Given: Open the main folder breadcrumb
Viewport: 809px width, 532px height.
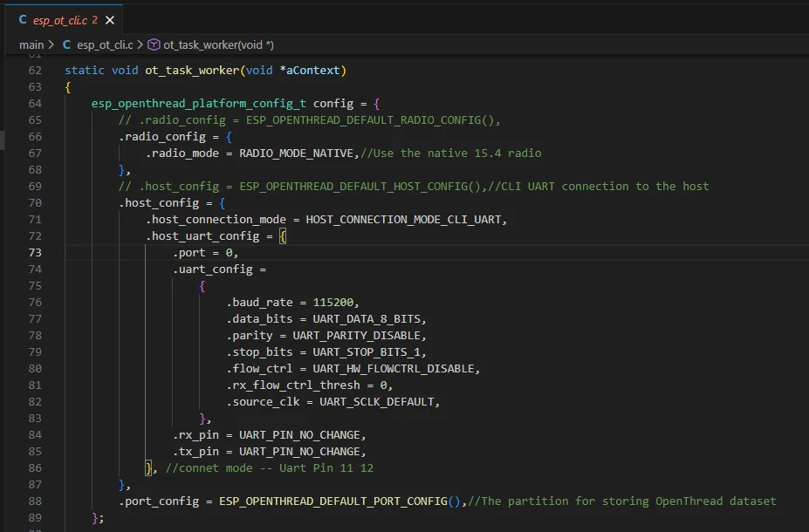Looking at the screenshot, I should [x=31, y=44].
